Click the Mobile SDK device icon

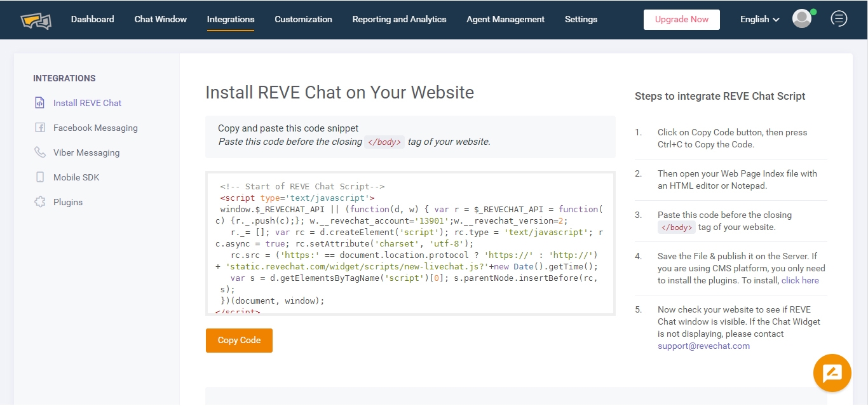[x=40, y=177]
